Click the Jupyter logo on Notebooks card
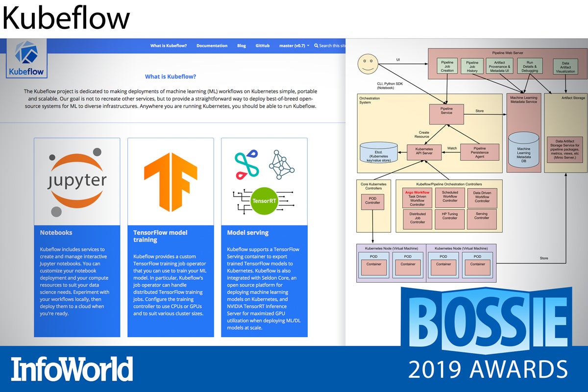Viewport: 588px width, 392px height. [77, 182]
